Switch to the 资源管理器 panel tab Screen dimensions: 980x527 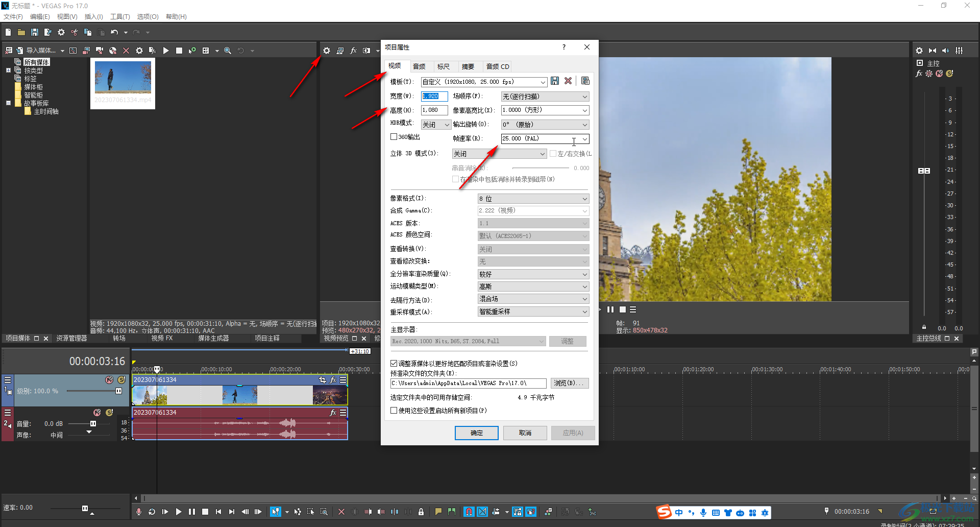pos(71,339)
